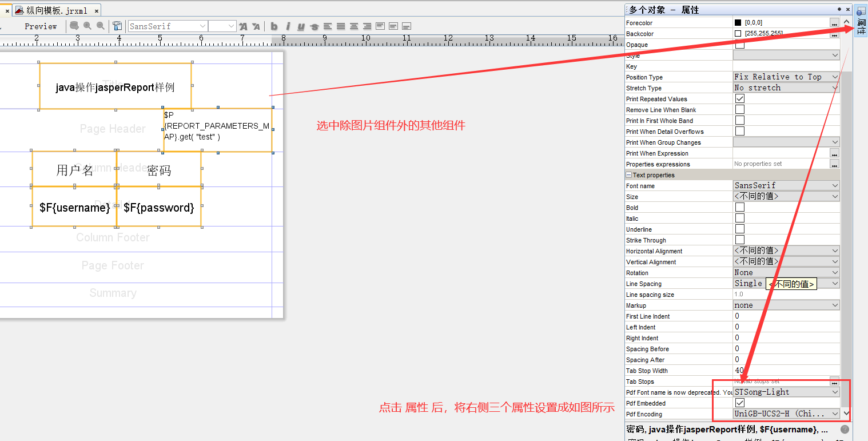Image resolution: width=868 pixels, height=441 pixels.
Task: Switch to Preview mode
Action: point(41,26)
